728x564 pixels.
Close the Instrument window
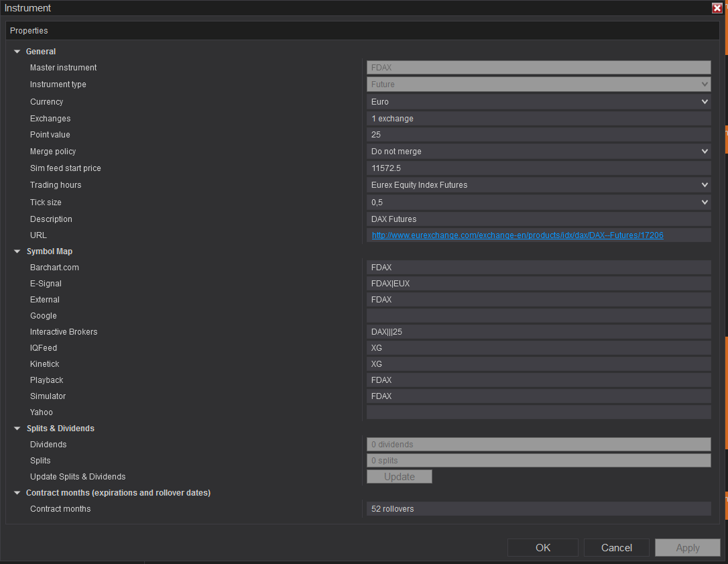coord(717,8)
